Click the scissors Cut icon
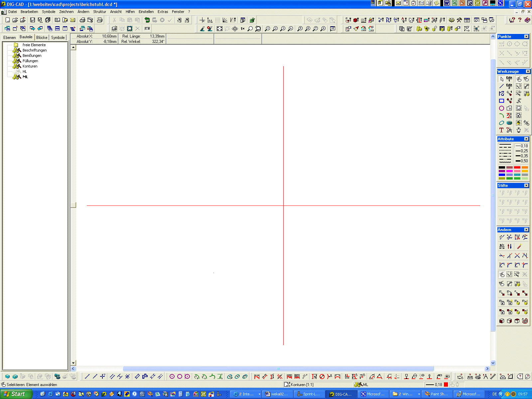Image resolution: width=532 pixels, height=399 pixels. coord(114,20)
